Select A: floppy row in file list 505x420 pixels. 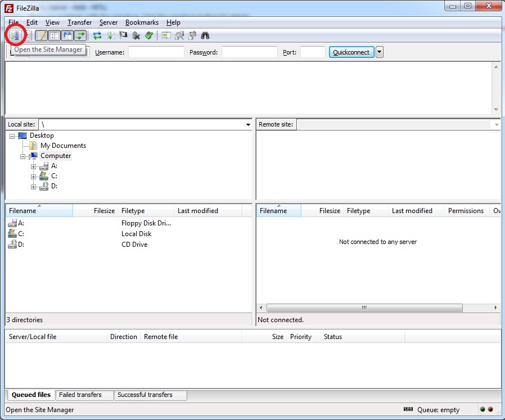129,223
